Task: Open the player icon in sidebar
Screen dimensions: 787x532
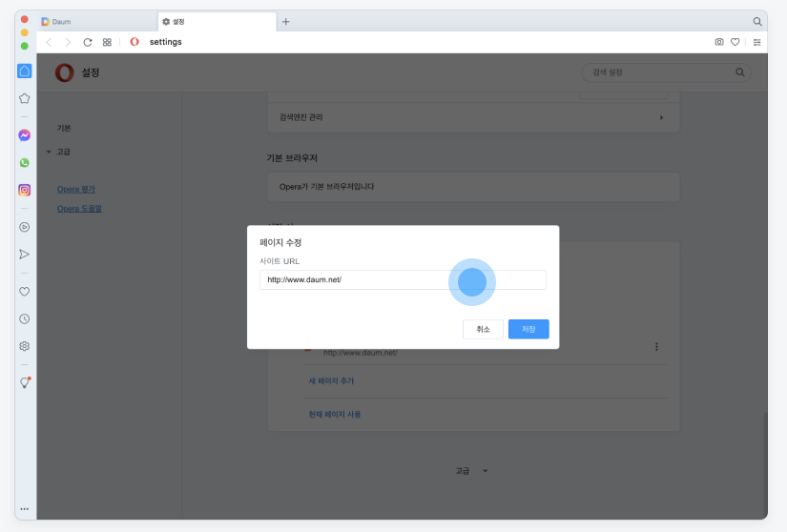Action: tap(24, 227)
